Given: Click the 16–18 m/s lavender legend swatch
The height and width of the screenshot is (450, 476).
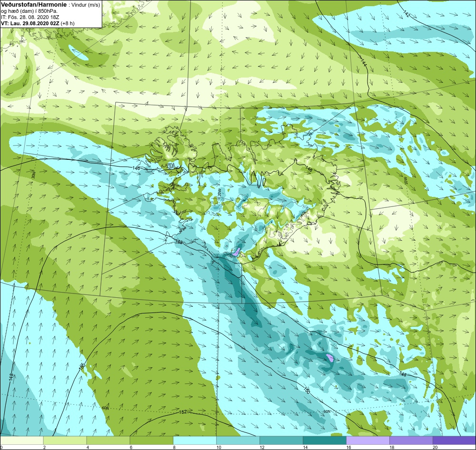Looking at the screenshot, I should pos(368,440).
